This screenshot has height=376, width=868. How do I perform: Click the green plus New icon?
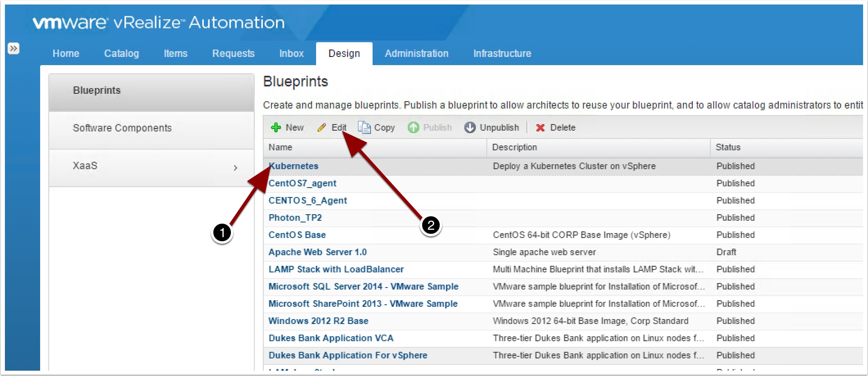coord(276,128)
